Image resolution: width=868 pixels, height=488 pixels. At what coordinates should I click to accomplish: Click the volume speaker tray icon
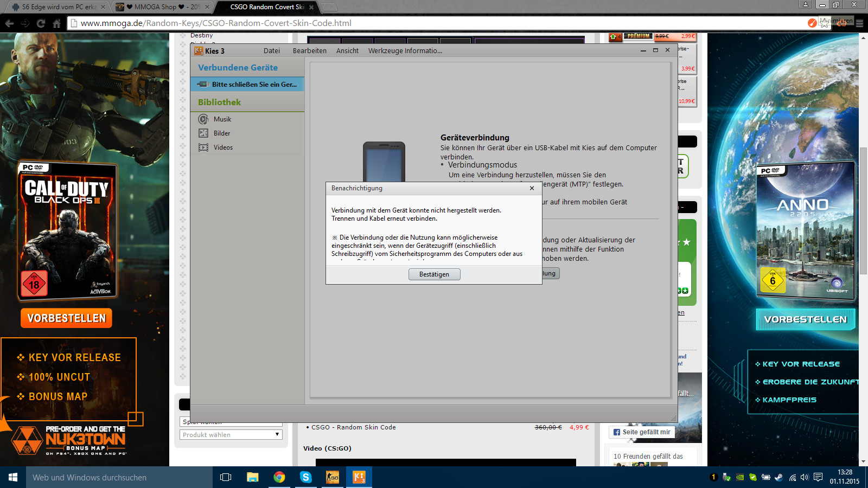tap(805, 477)
